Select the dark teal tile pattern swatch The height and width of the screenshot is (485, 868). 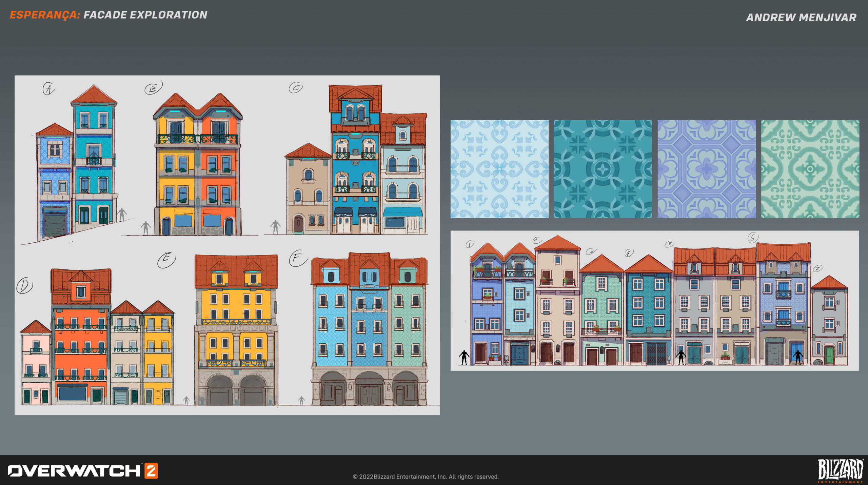pos(603,169)
